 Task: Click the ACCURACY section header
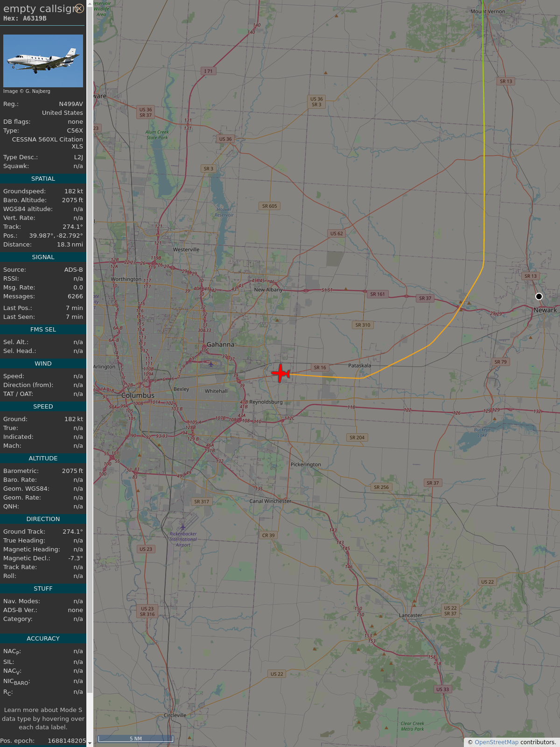(x=43, y=639)
